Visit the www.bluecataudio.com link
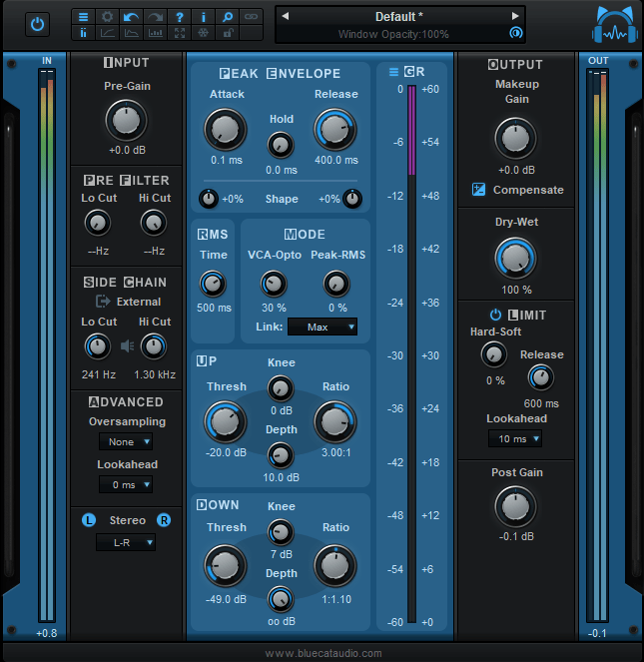The image size is (644, 662). click(322, 653)
